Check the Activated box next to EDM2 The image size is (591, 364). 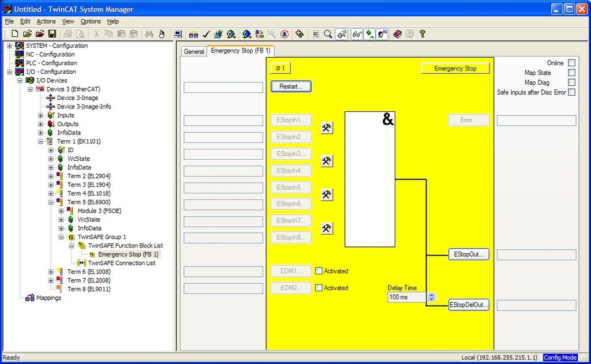[319, 288]
